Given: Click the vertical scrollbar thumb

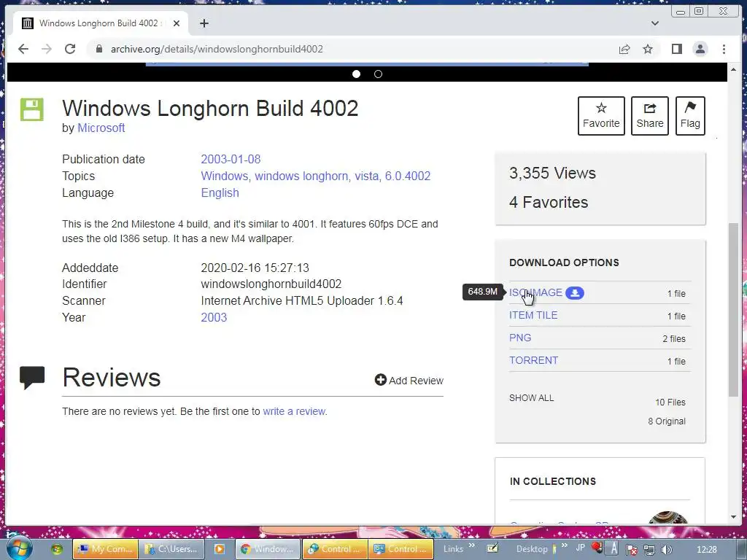Looking at the screenshot, I should (x=733, y=309).
